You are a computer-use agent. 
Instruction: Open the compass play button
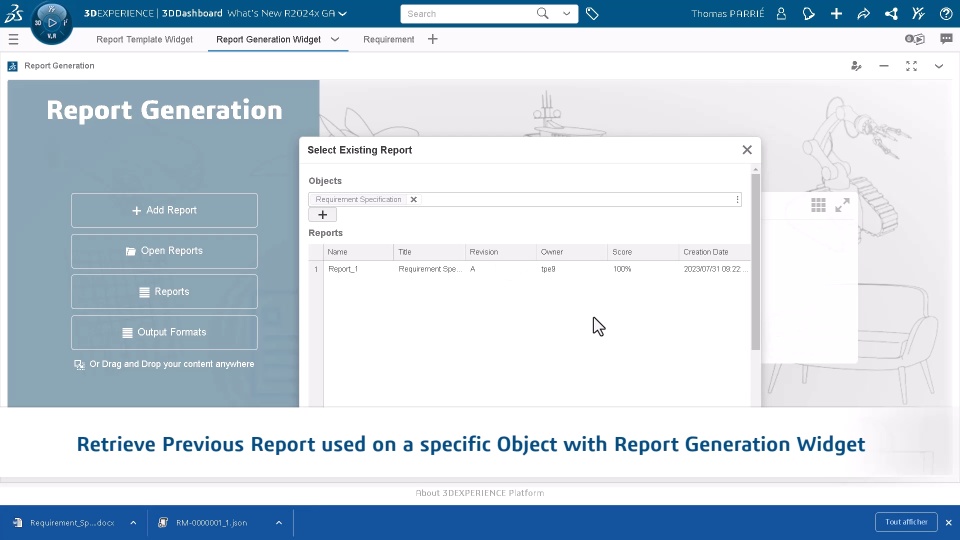coord(52,23)
